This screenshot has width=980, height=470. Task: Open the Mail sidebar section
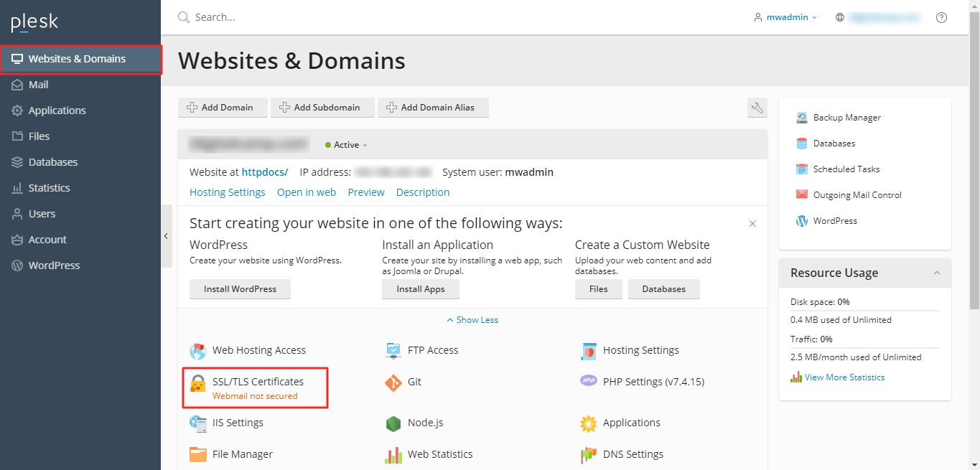pyautogui.click(x=80, y=85)
